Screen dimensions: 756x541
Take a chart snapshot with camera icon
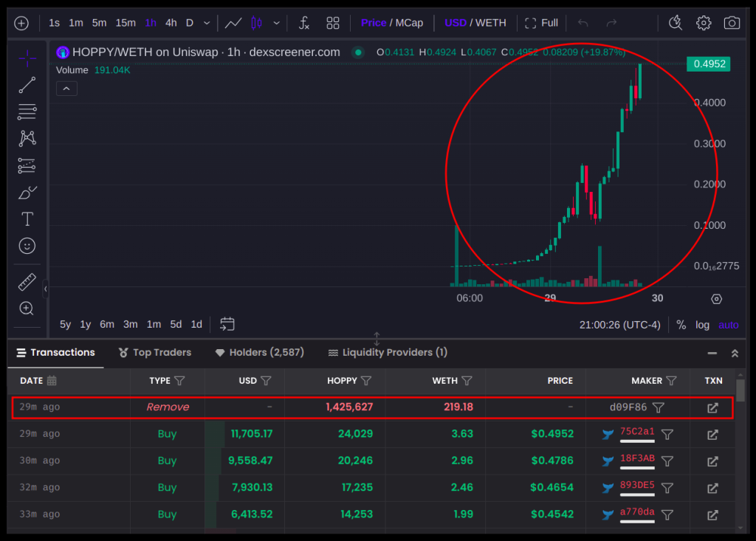click(732, 23)
